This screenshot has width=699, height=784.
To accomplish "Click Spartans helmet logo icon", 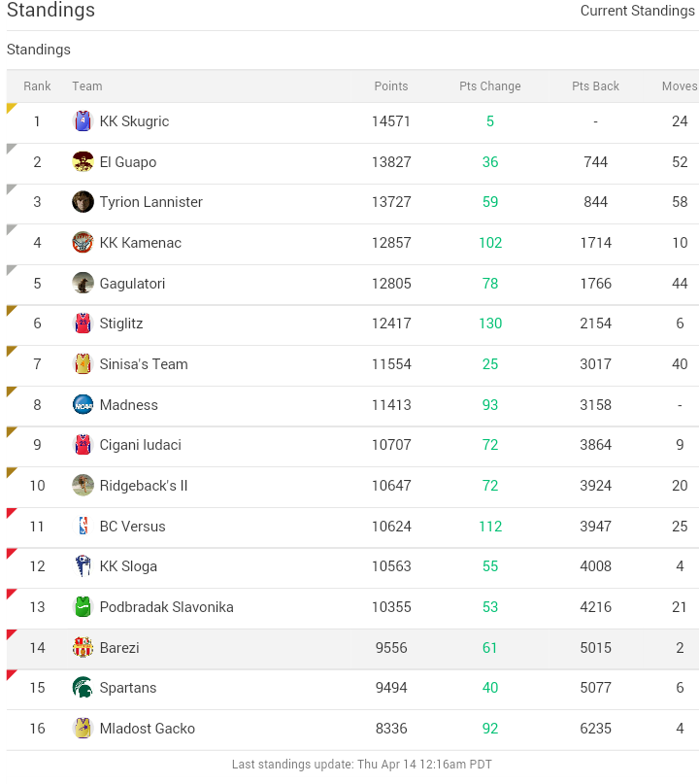I will tap(83, 688).
